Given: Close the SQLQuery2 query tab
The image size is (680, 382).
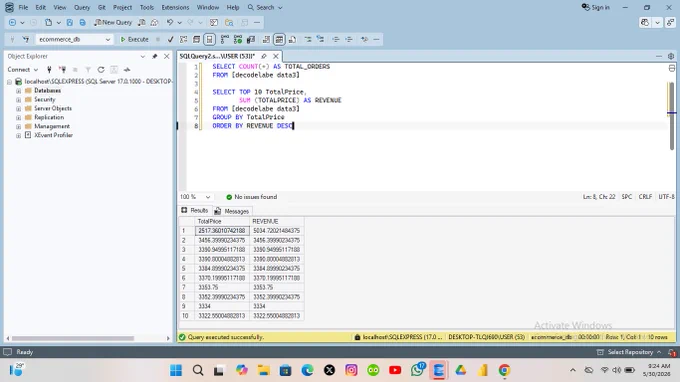Looking at the screenshot, I should (x=275, y=56).
